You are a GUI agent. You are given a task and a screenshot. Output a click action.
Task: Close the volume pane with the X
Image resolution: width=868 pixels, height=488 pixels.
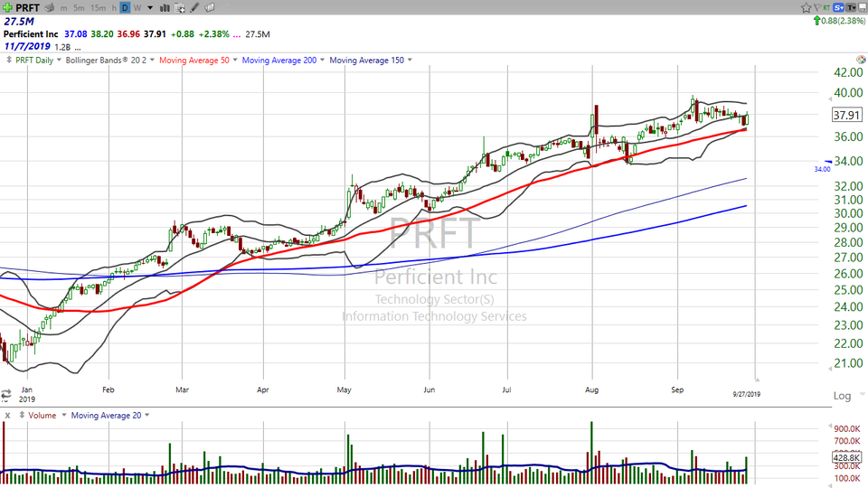(7, 416)
